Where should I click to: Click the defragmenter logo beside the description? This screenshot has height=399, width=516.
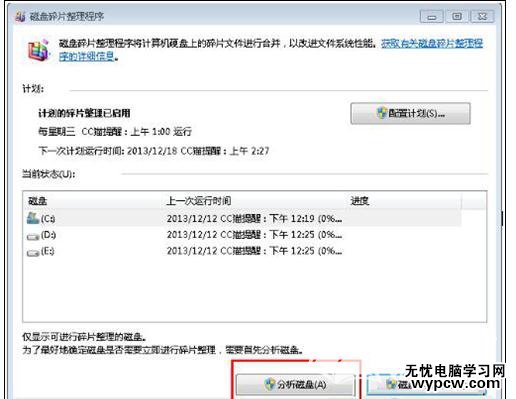38,50
